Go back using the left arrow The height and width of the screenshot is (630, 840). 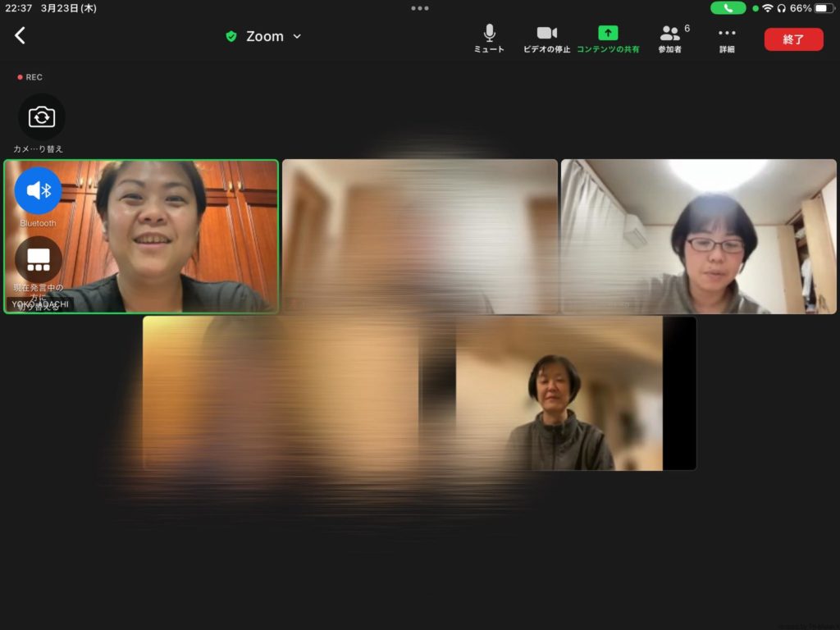[x=21, y=36]
